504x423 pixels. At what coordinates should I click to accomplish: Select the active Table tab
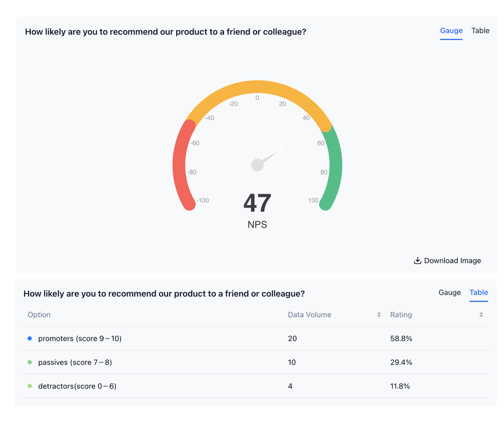pyautogui.click(x=479, y=292)
